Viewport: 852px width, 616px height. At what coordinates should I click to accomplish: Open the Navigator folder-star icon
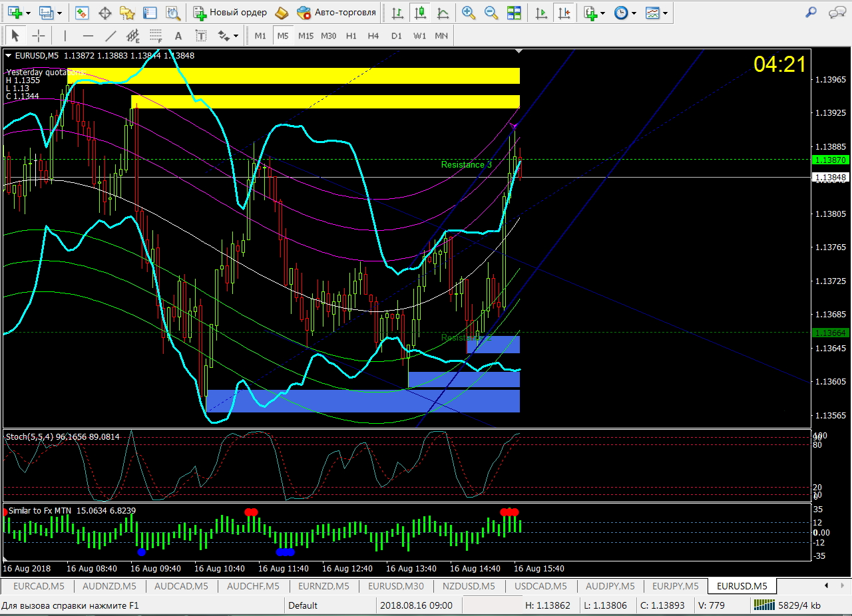click(127, 13)
